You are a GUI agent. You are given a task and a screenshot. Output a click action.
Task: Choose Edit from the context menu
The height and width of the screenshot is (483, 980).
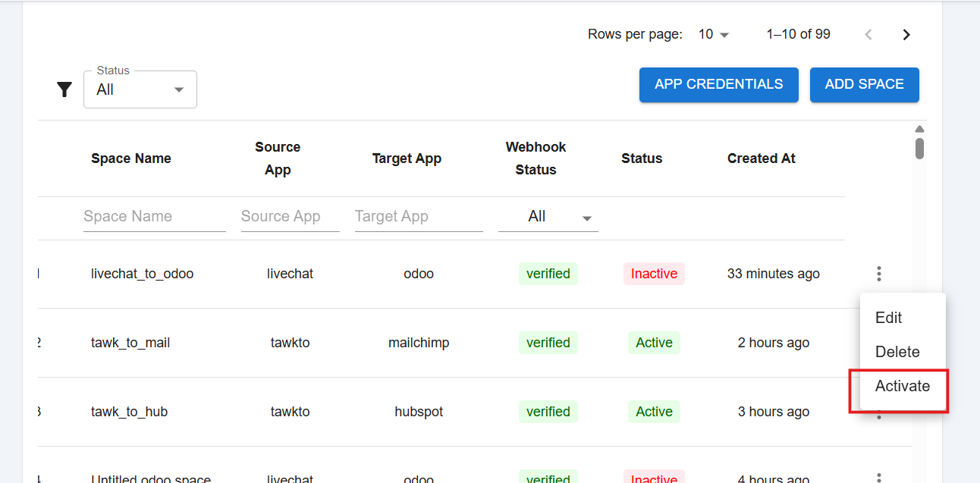pos(903,318)
